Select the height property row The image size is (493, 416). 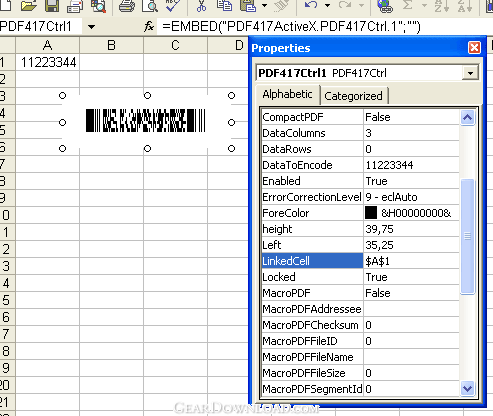click(360, 229)
